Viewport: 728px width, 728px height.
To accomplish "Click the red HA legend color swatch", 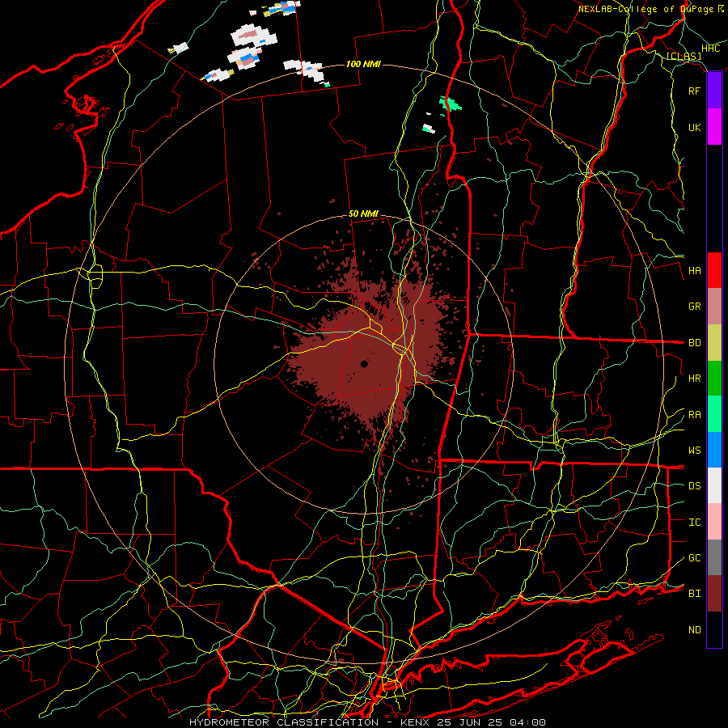I will coord(714,270).
